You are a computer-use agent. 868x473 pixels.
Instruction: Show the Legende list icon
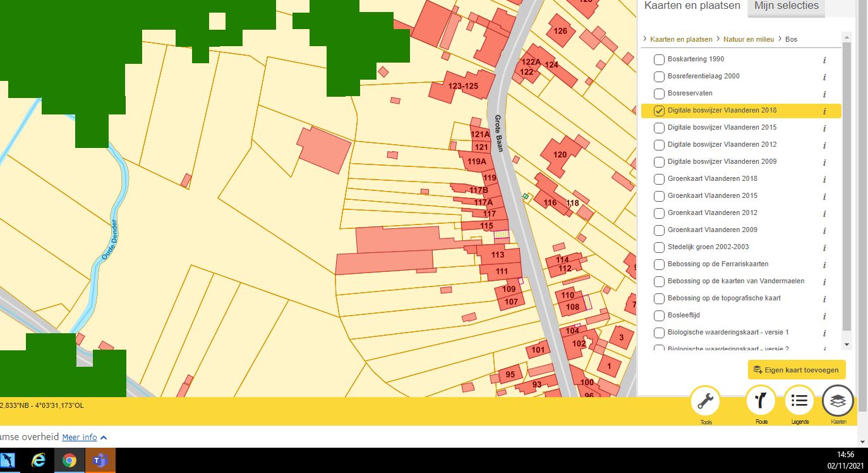[x=799, y=401]
